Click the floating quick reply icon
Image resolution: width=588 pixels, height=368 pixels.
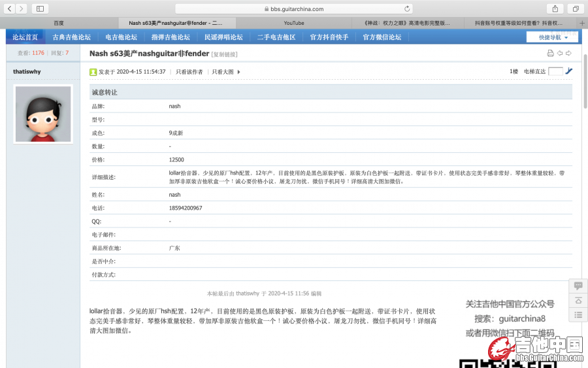click(578, 286)
